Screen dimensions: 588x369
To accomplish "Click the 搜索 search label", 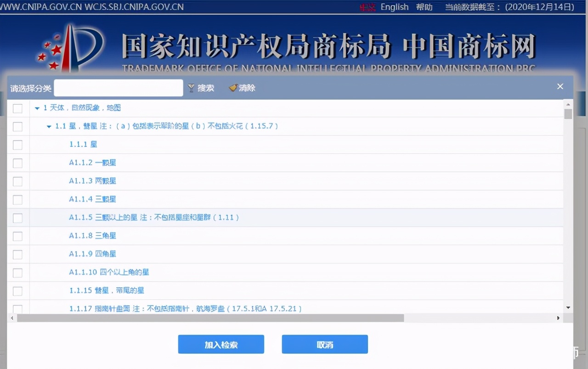I will pos(206,88).
